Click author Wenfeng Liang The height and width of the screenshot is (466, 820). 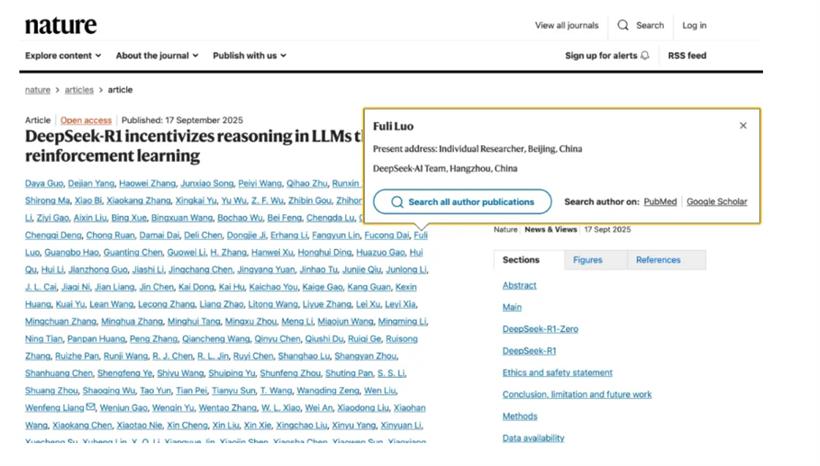click(54, 408)
